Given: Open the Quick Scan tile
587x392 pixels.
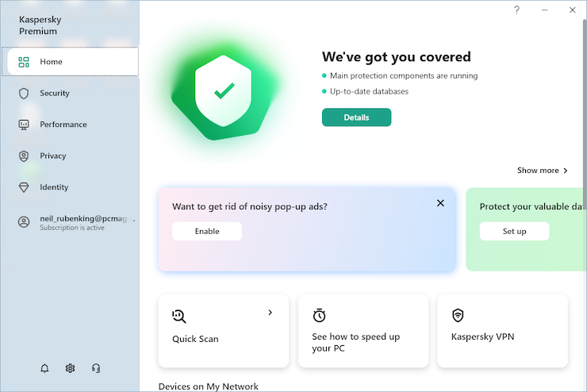Looking at the screenshot, I should tap(224, 331).
